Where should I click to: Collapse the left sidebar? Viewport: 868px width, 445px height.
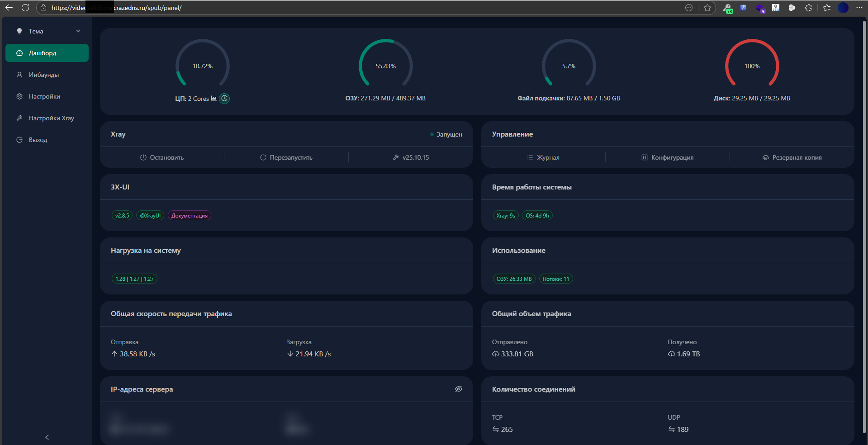pyautogui.click(x=47, y=437)
